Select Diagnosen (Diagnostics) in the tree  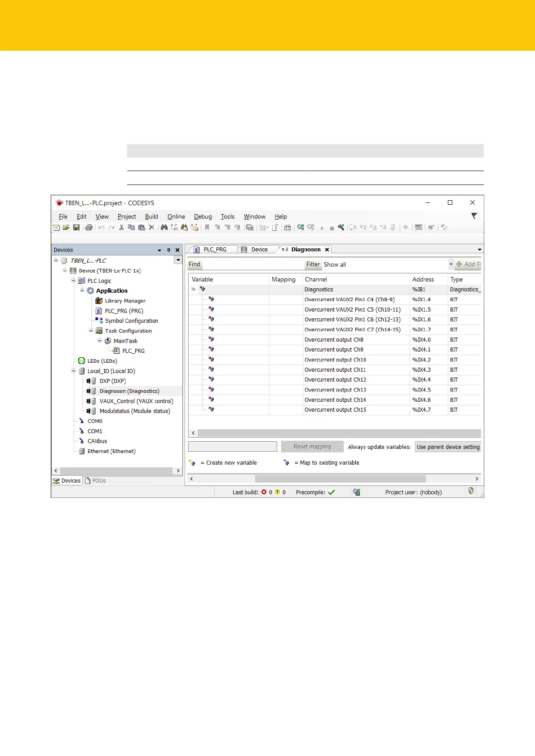pyautogui.click(x=129, y=391)
